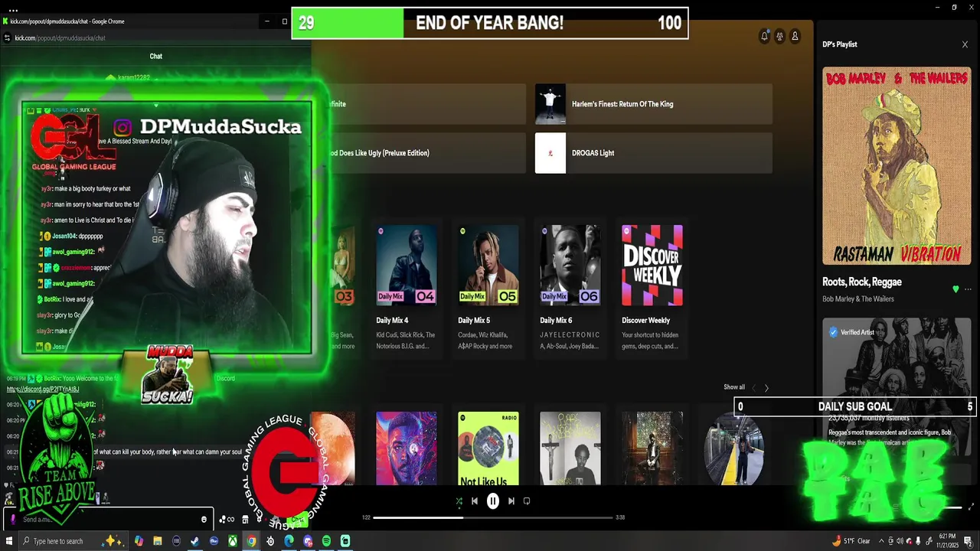Open Daily Mix 4 title text
980x551 pixels.
pyautogui.click(x=392, y=321)
